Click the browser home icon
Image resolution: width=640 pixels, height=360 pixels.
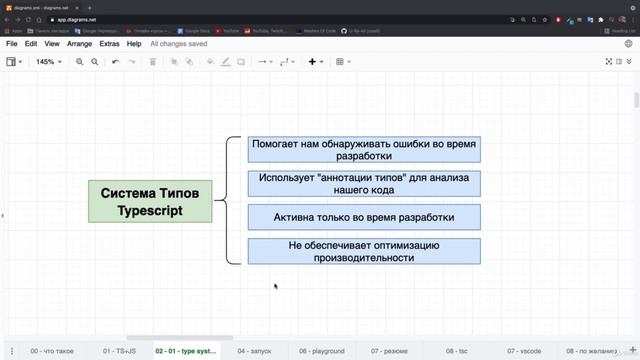[x=39, y=20]
